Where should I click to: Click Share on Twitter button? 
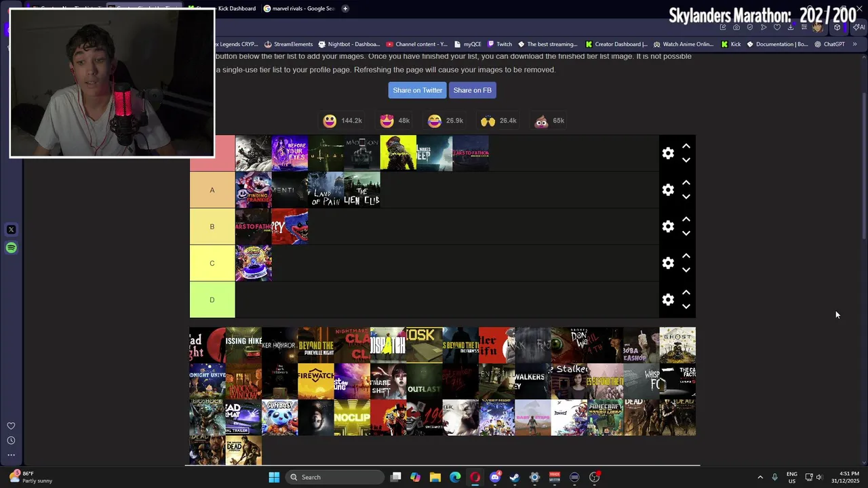pyautogui.click(x=417, y=90)
